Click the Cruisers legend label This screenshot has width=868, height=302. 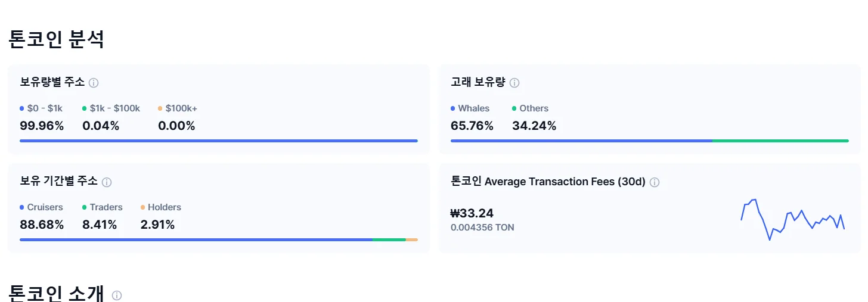[x=45, y=207]
